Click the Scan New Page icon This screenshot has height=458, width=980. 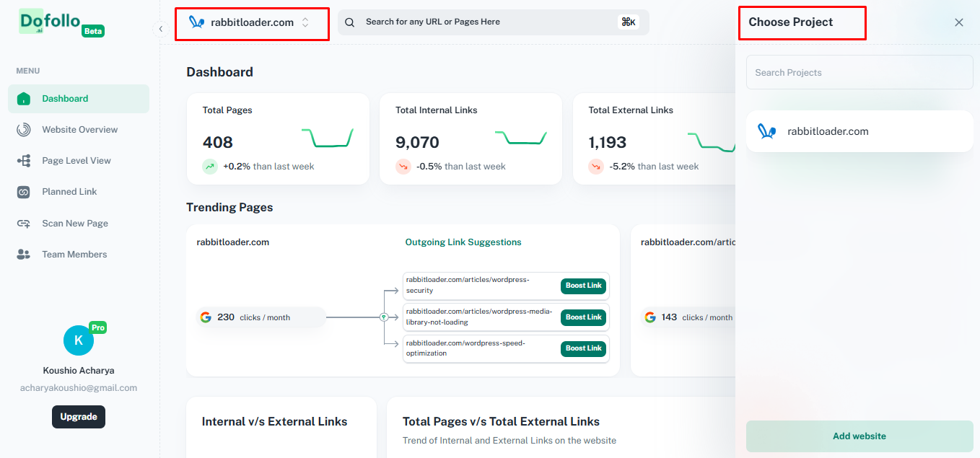point(24,224)
